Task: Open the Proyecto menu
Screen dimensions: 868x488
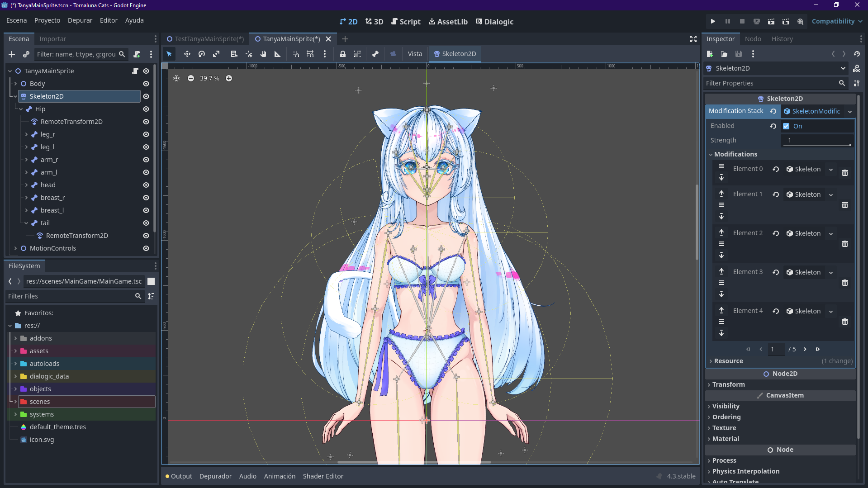Action: pyautogui.click(x=47, y=20)
